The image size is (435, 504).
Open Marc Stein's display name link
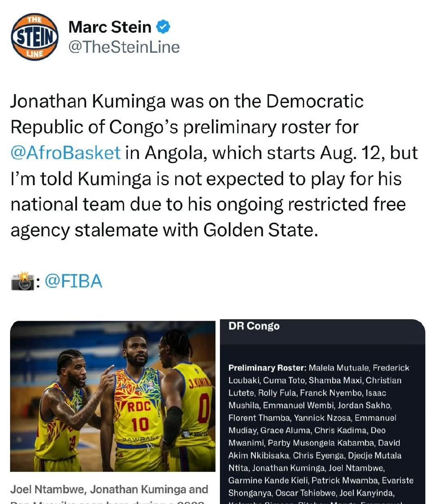coord(110,27)
